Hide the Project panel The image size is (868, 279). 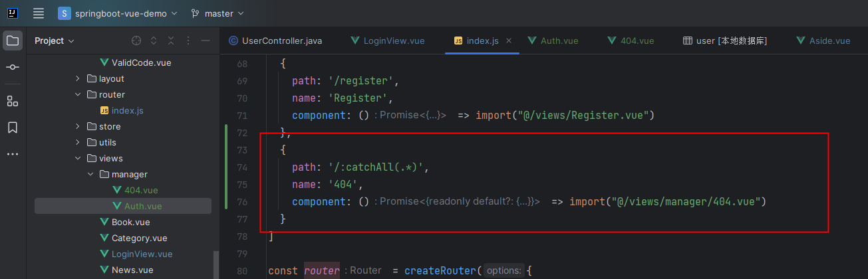coord(206,41)
